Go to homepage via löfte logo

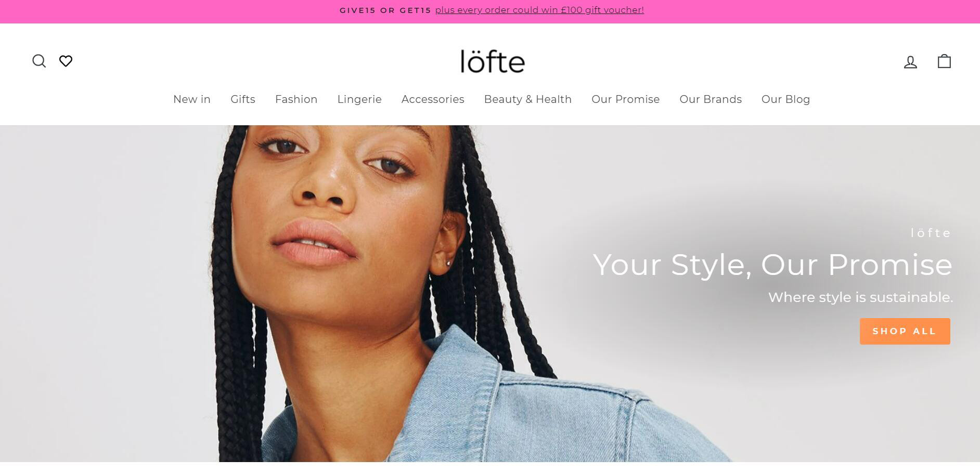(493, 61)
